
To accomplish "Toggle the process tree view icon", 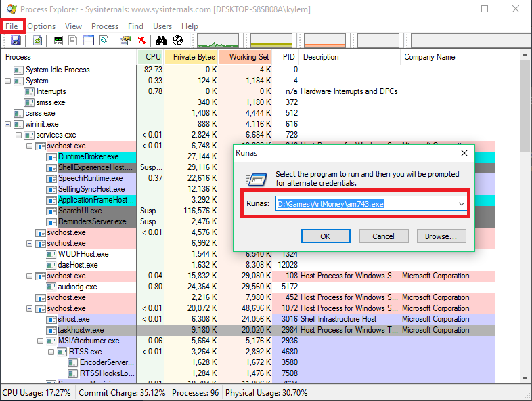I will [73, 41].
